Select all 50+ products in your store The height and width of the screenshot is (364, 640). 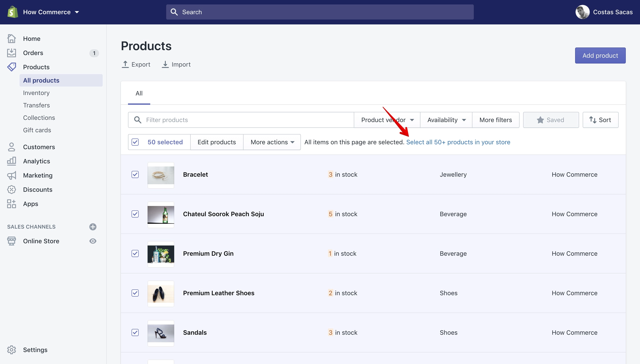pos(458,142)
